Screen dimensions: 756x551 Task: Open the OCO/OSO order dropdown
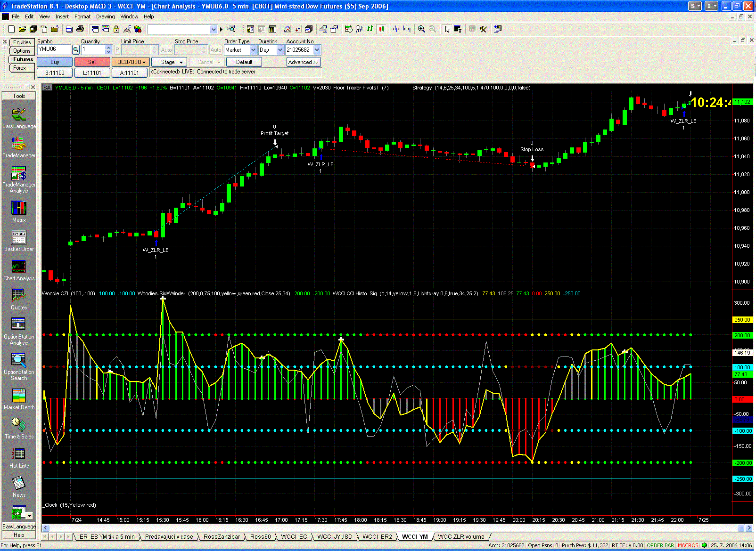tap(131, 62)
